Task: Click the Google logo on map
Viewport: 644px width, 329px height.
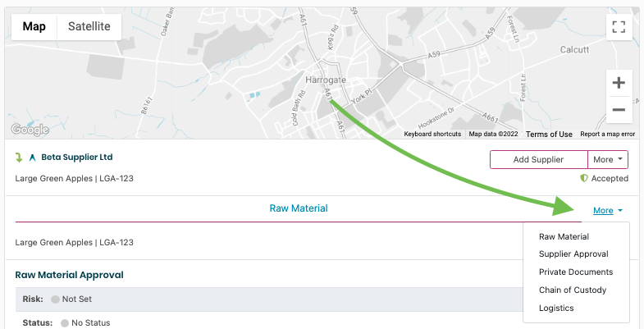Action: (x=30, y=130)
